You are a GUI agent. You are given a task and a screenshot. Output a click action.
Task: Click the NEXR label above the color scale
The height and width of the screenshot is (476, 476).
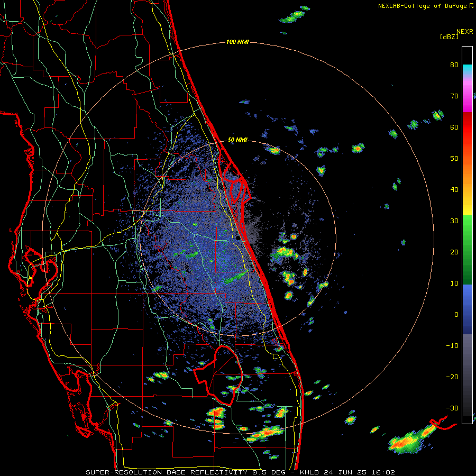465,32
